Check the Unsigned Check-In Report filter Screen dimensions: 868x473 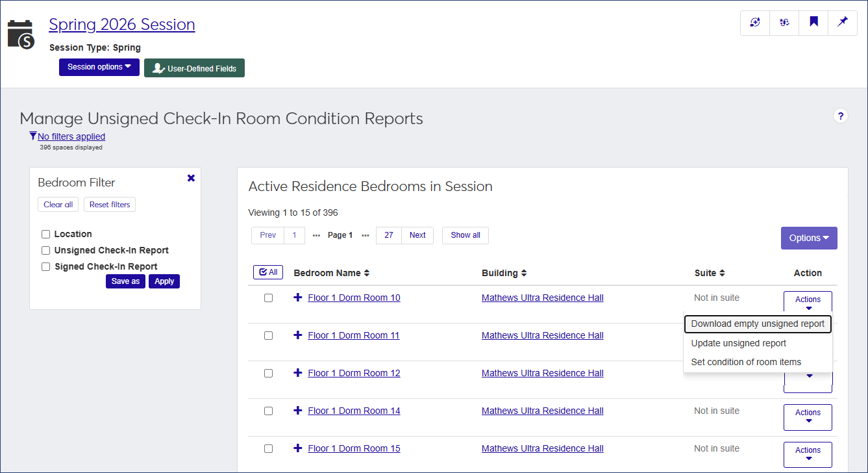pos(45,249)
